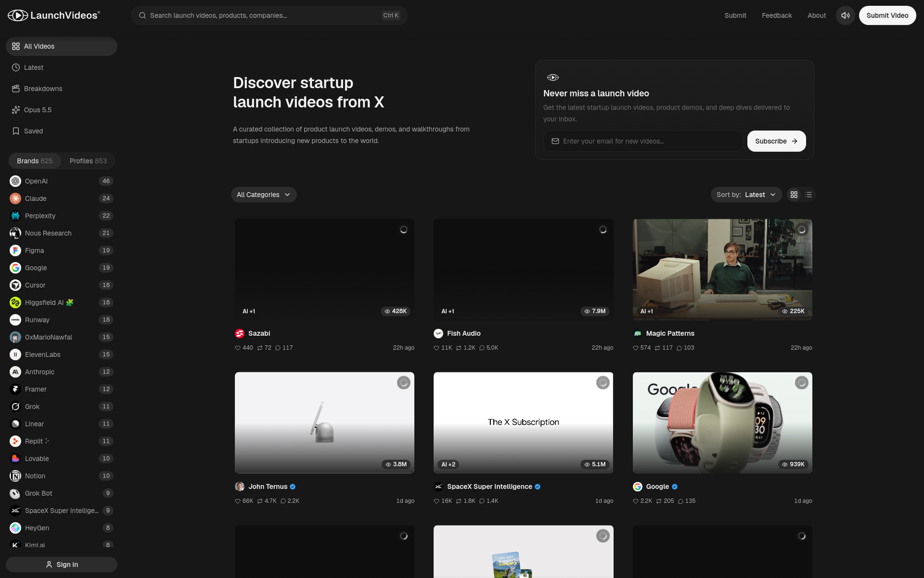Click the Cursor brand icon

pos(16,285)
